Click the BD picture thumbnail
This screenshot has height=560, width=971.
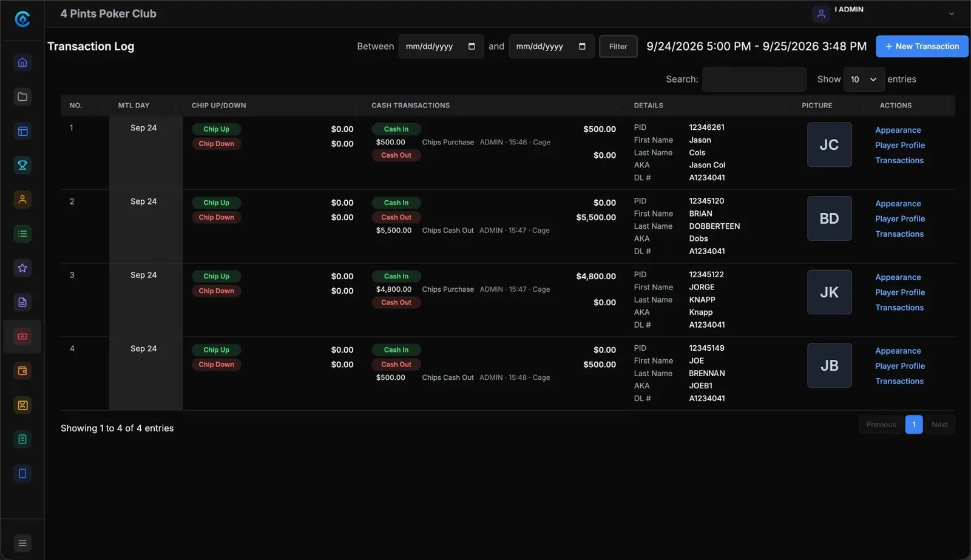829,218
